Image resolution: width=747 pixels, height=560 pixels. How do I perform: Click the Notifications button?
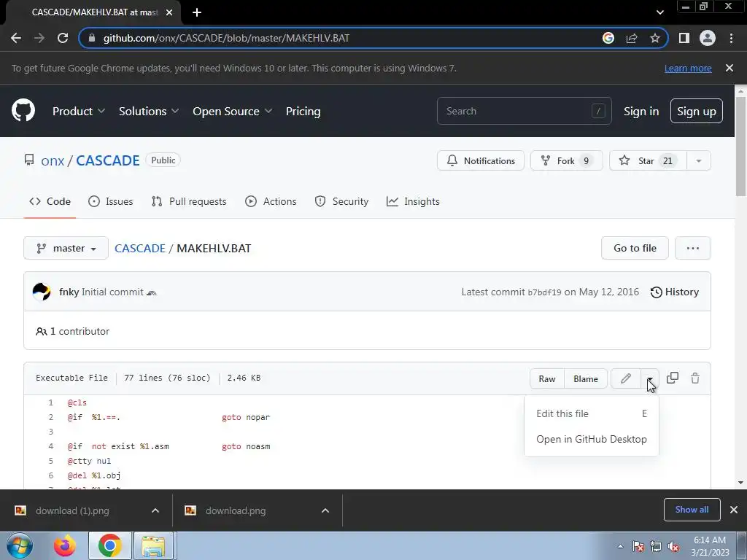click(481, 161)
